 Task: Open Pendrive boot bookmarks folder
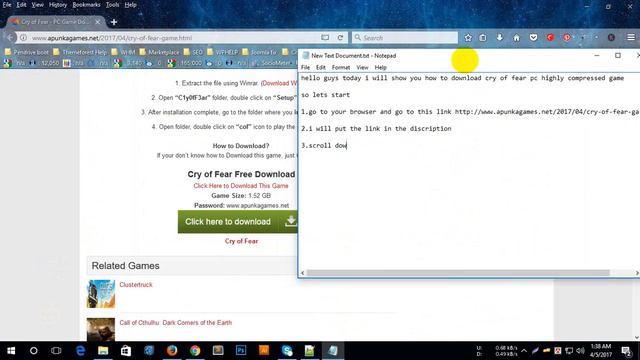click(x=27, y=52)
